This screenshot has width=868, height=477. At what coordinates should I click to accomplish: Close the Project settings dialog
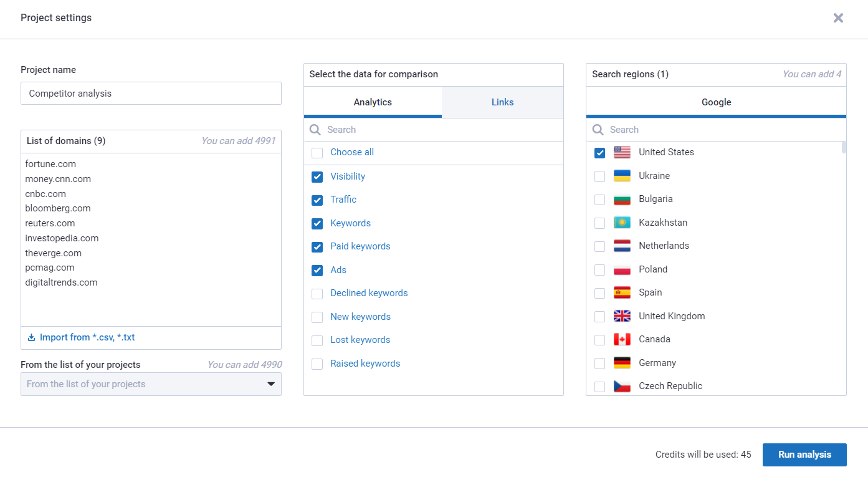(838, 18)
